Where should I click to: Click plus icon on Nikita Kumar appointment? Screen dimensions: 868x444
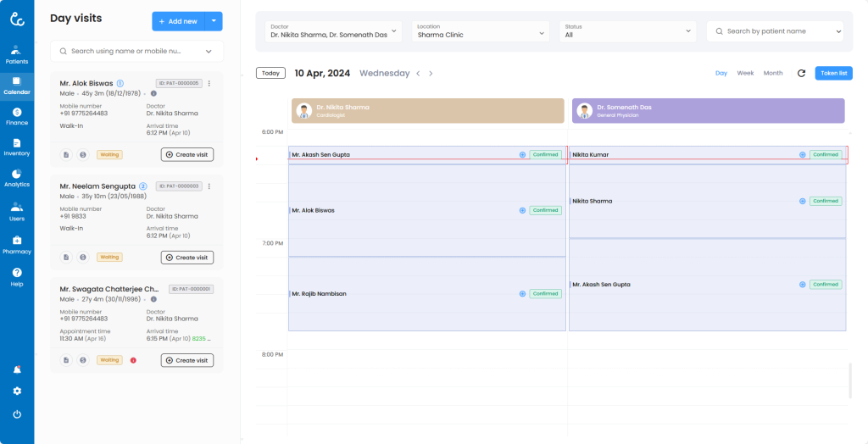pyautogui.click(x=802, y=155)
